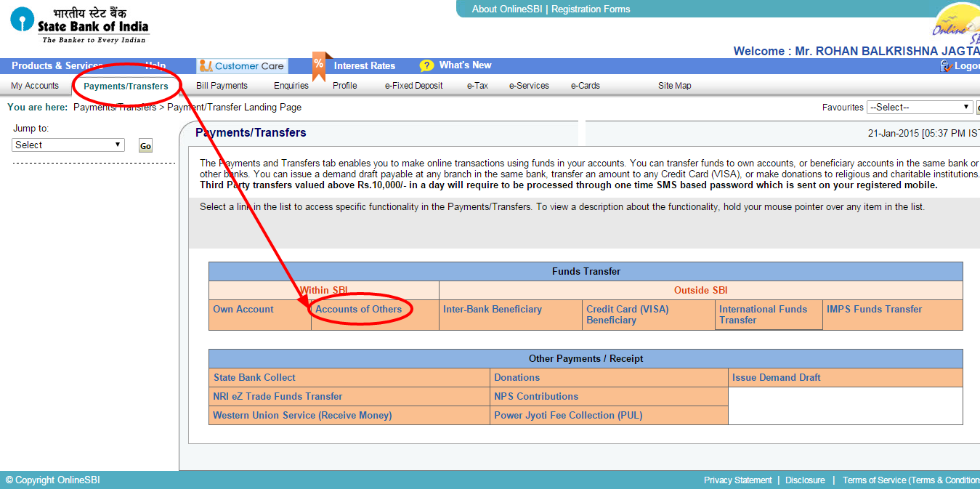
Task: Open the e-Tax tab
Action: pyautogui.click(x=477, y=86)
